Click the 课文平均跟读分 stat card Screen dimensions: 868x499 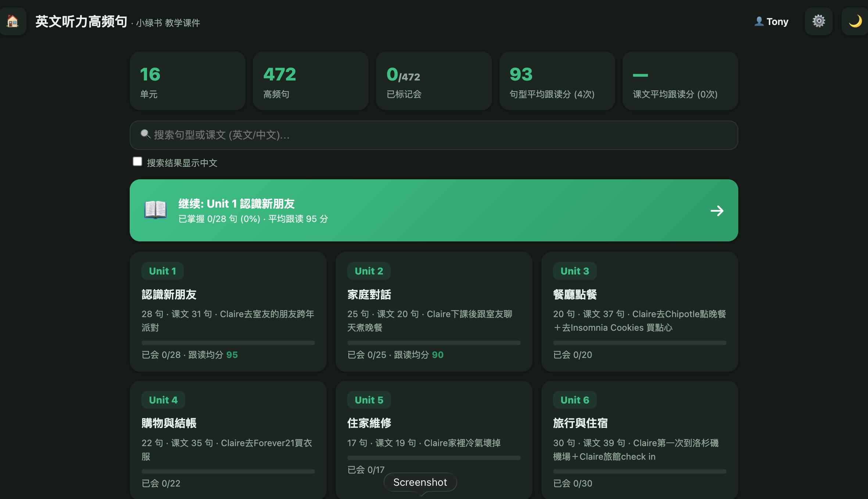[x=680, y=81]
